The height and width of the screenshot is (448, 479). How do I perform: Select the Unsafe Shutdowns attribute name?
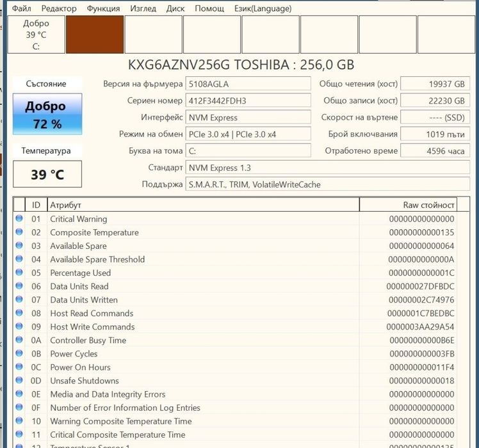(x=85, y=381)
